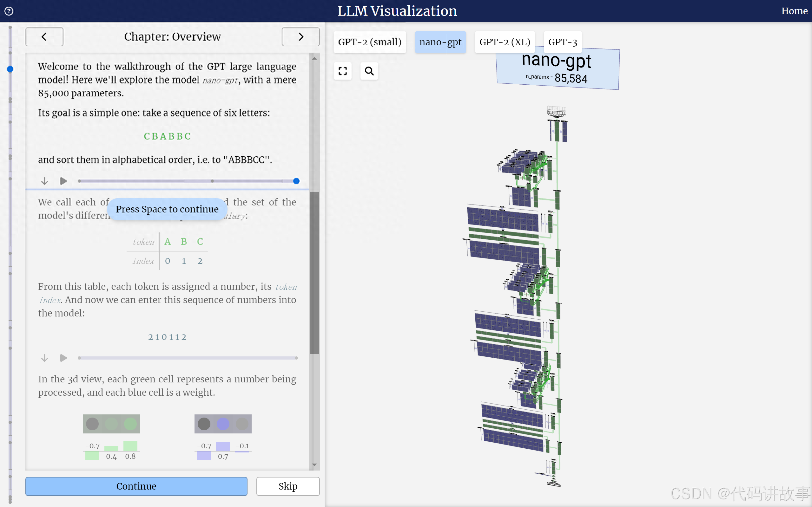The width and height of the screenshot is (812, 507).
Task: Click down arrow beside first play button
Action: click(44, 181)
